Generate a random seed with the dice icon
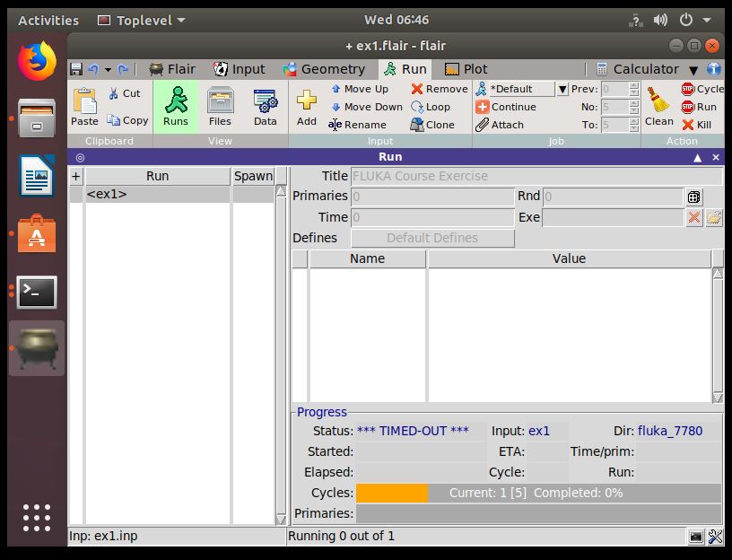This screenshot has height=560, width=732. click(693, 197)
